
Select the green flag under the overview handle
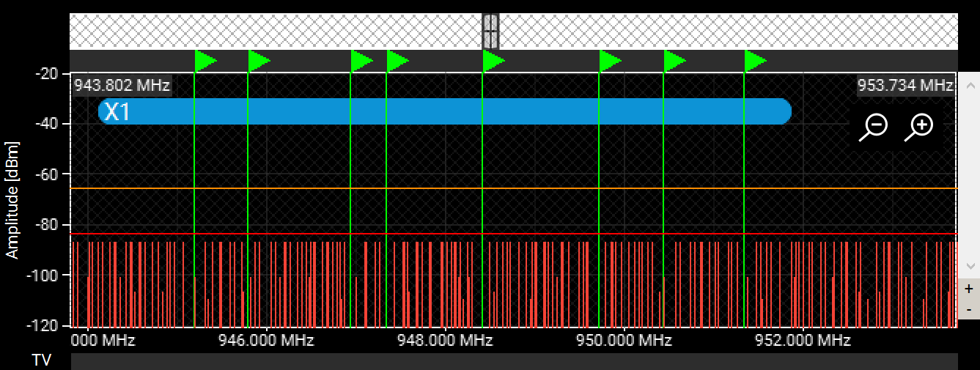coord(493,61)
